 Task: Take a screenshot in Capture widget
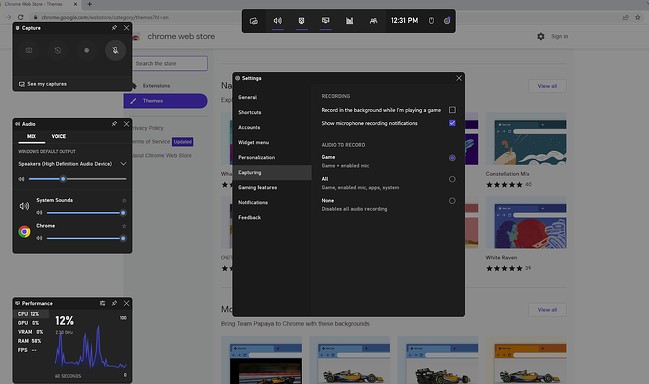pyautogui.click(x=29, y=50)
